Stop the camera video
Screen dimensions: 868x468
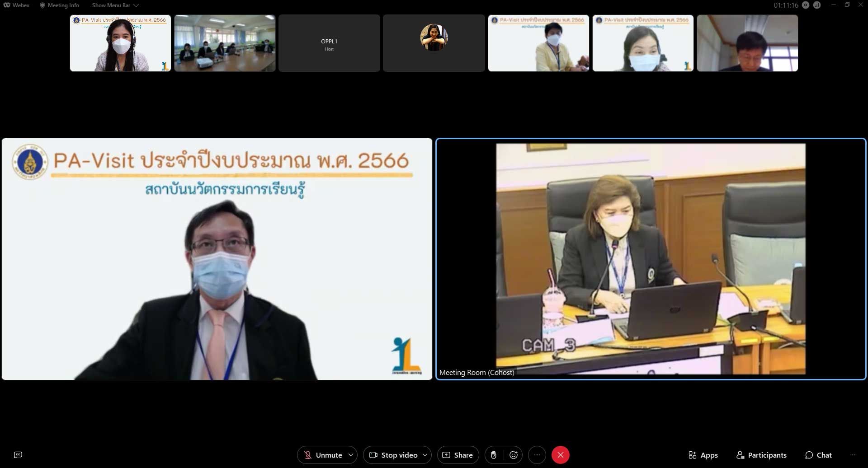click(393, 455)
